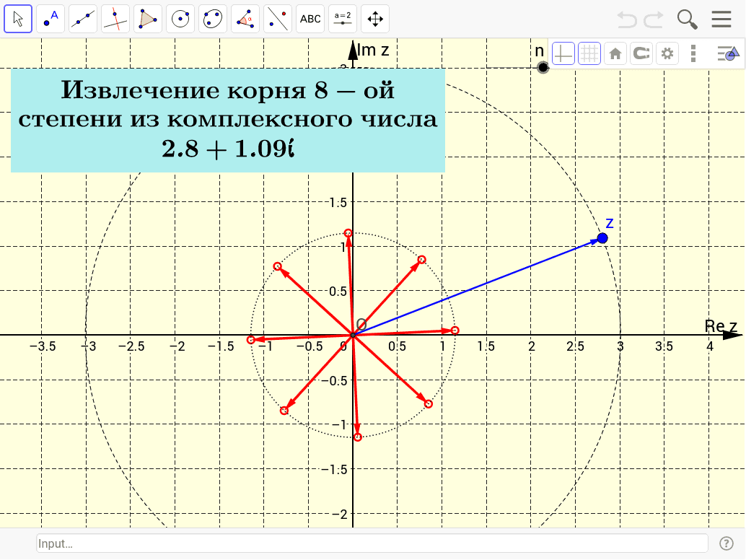Select the root point near 1.15 on real axis
The image size is (746, 560).
tap(455, 331)
